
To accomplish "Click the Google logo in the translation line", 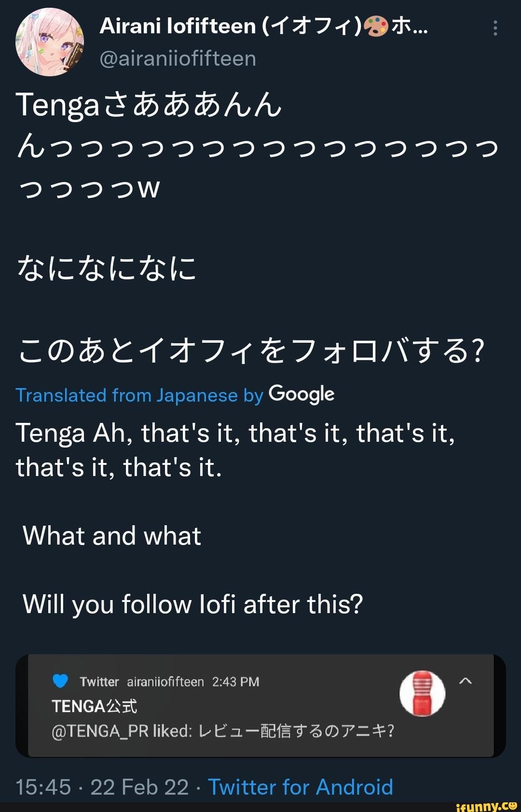I will [302, 394].
